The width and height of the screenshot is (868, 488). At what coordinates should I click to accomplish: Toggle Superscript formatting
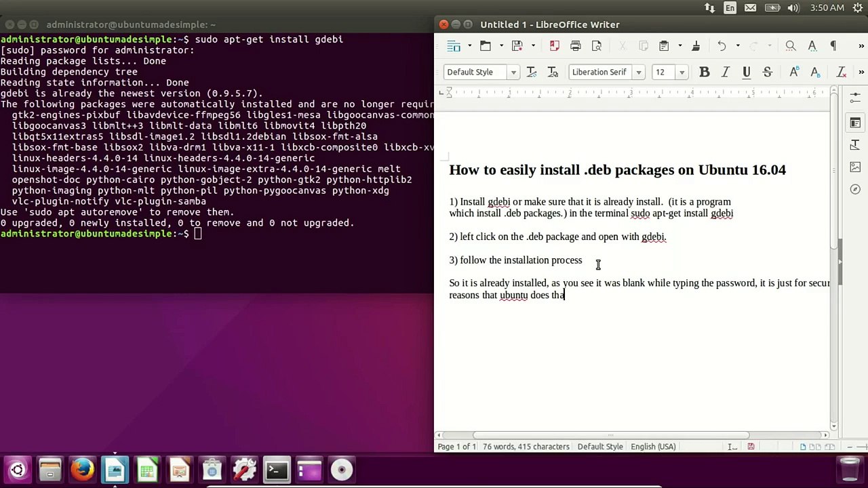coord(794,72)
